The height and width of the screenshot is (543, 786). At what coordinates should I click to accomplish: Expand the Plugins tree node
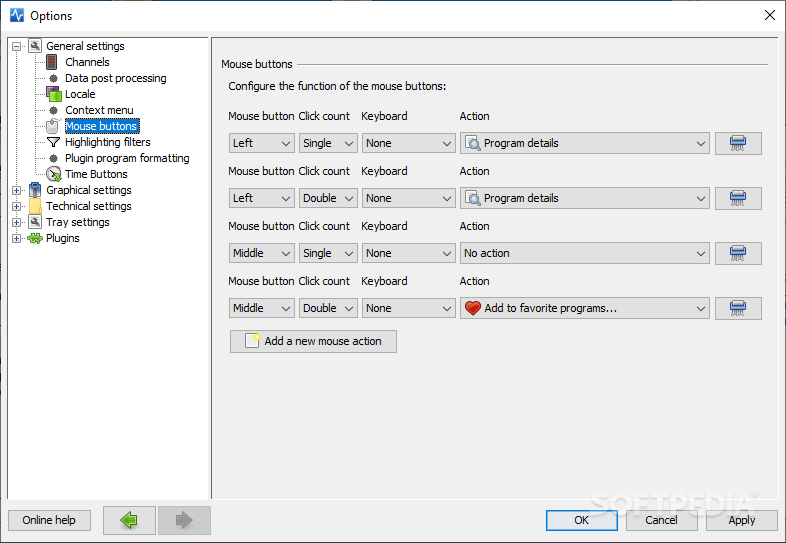(x=17, y=239)
